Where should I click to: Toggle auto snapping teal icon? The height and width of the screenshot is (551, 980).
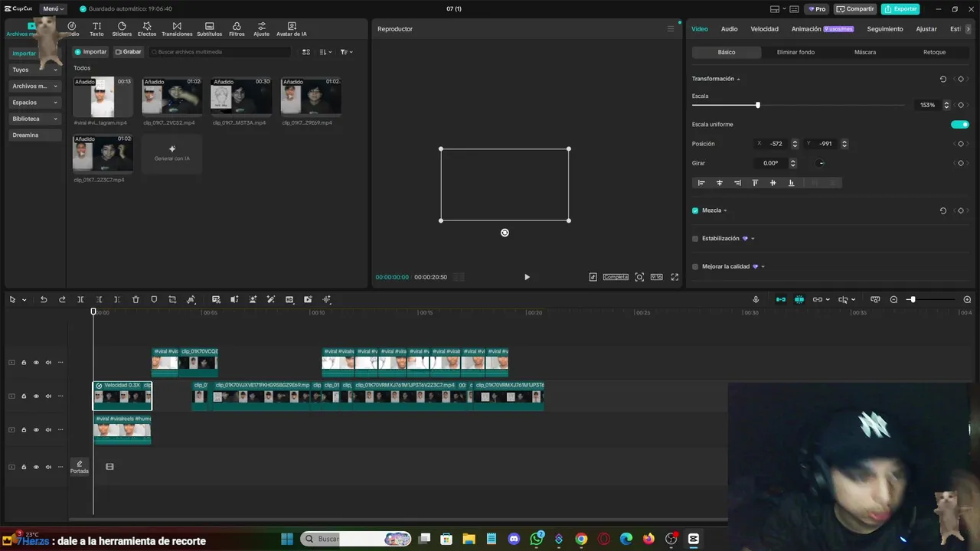click(799, 299)
